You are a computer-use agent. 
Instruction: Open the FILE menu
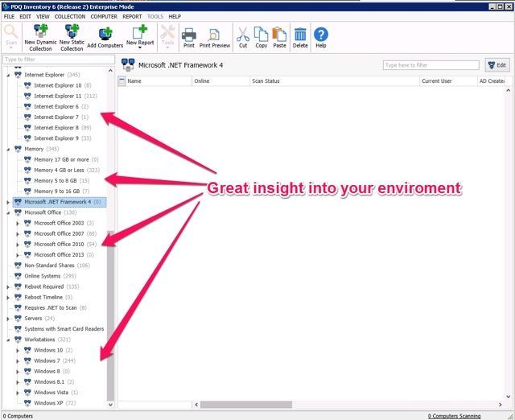point(9,16)
